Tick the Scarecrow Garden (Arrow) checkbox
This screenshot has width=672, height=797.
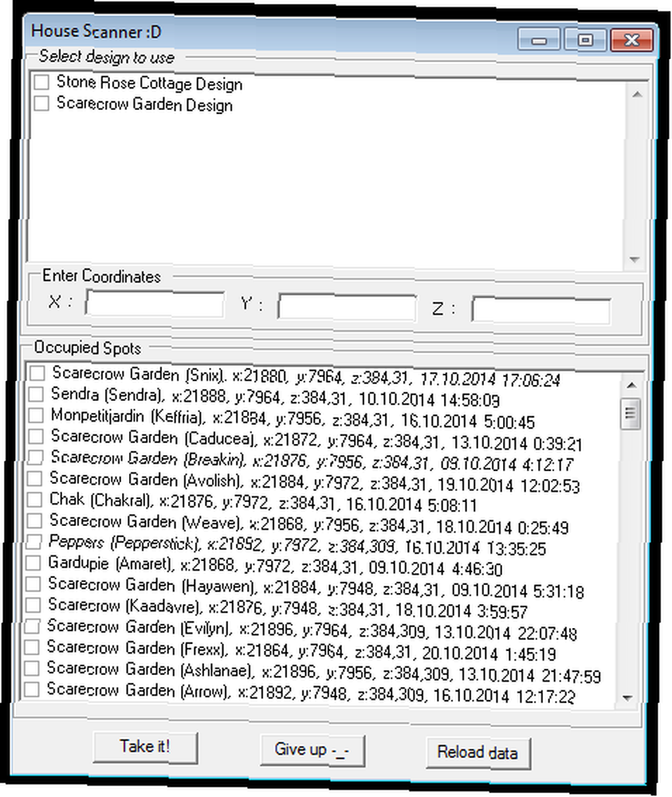(32, 689)
